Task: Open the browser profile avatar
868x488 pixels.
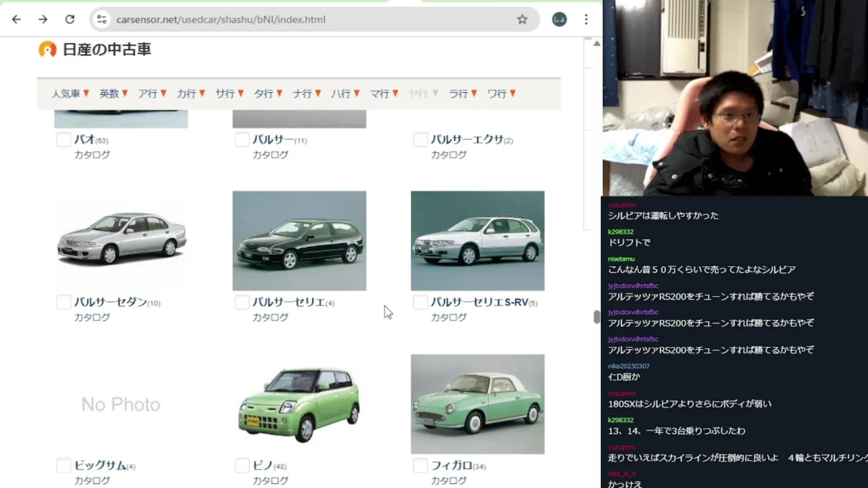Action: (559, 20)
